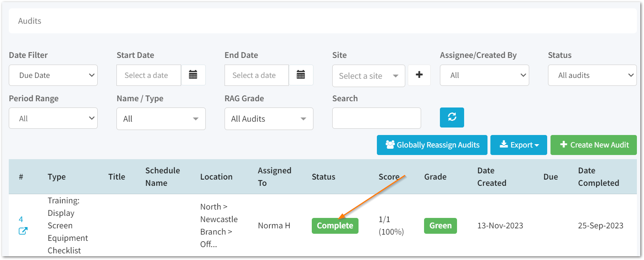Click inside the Search input field
The height and width of the screenshot is (260, 644).
click(x=376, y=118)
